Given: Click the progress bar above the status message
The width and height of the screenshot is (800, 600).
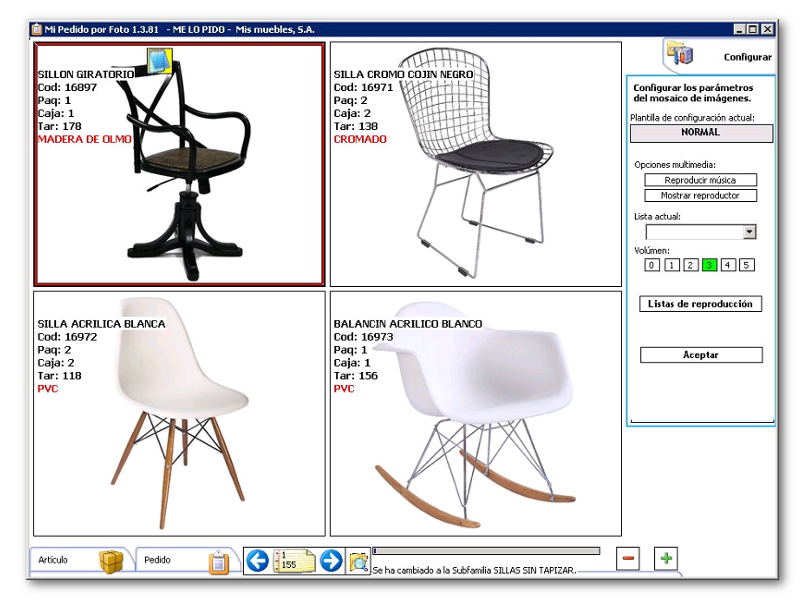Looking at the screenshot, I should click(486, 551).
